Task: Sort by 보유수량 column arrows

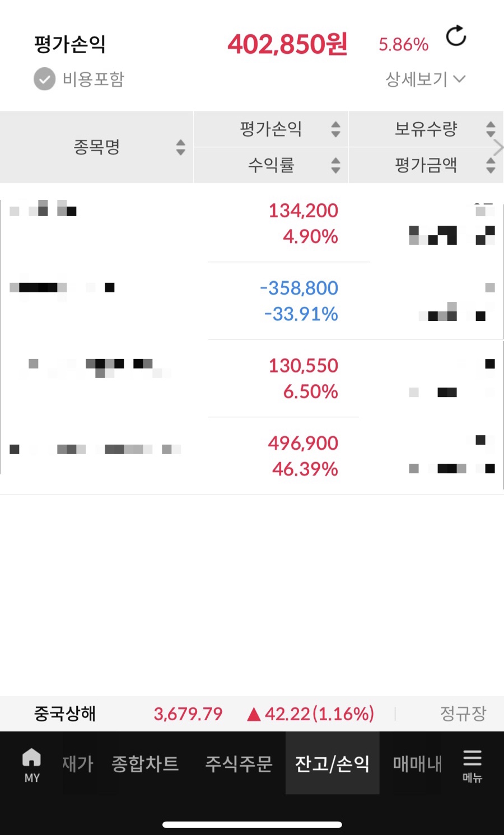Action: (491, 129)
